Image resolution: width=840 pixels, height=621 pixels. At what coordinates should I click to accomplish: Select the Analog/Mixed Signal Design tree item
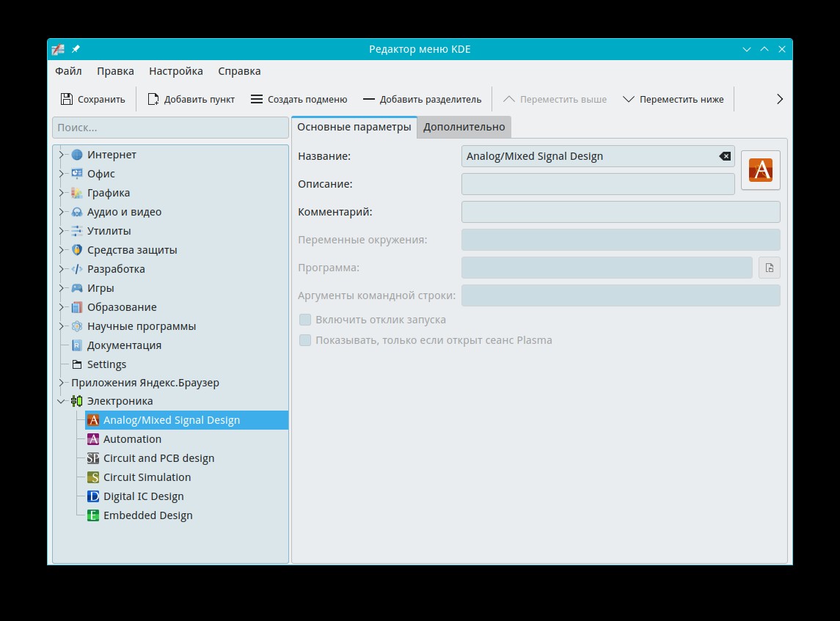coord(186,420)
